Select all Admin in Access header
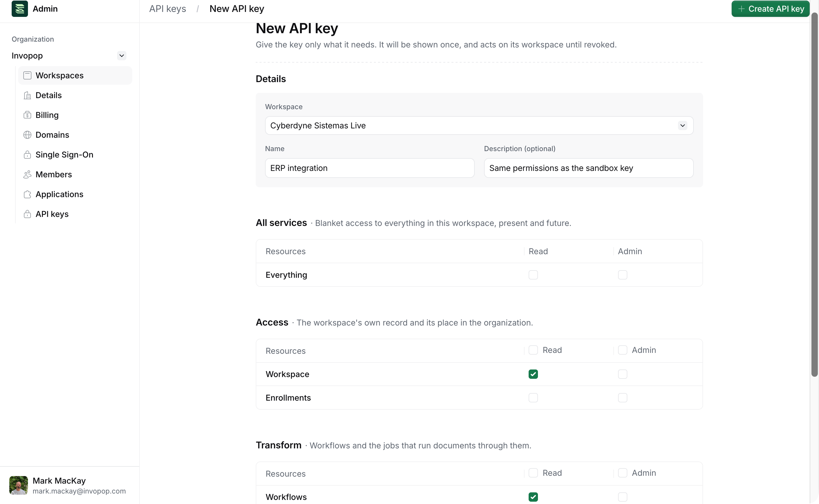The width and height of the screenshot is (819, 504). [622, 350]
